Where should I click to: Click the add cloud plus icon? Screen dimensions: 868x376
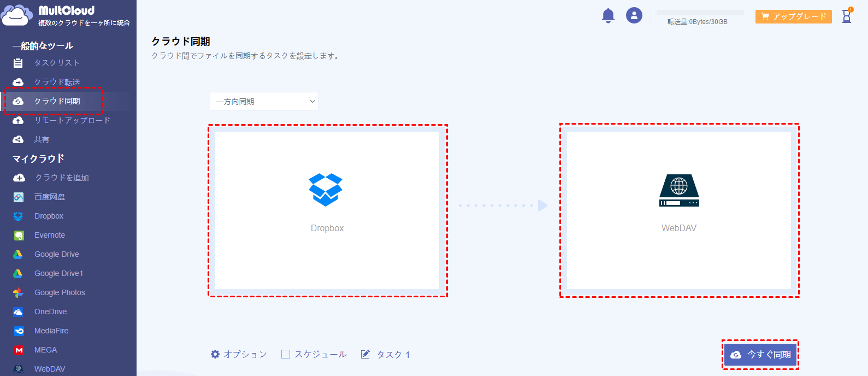click(19, 178)
